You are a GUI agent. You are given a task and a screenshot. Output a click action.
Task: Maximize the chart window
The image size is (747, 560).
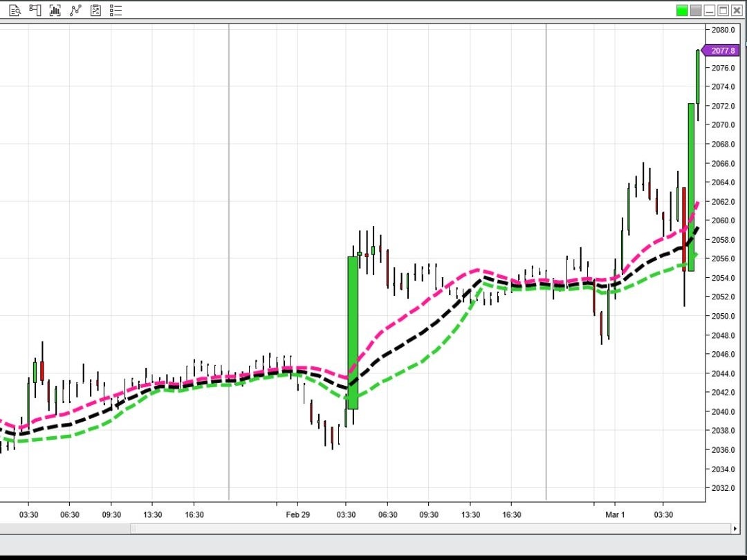(723, 10)
